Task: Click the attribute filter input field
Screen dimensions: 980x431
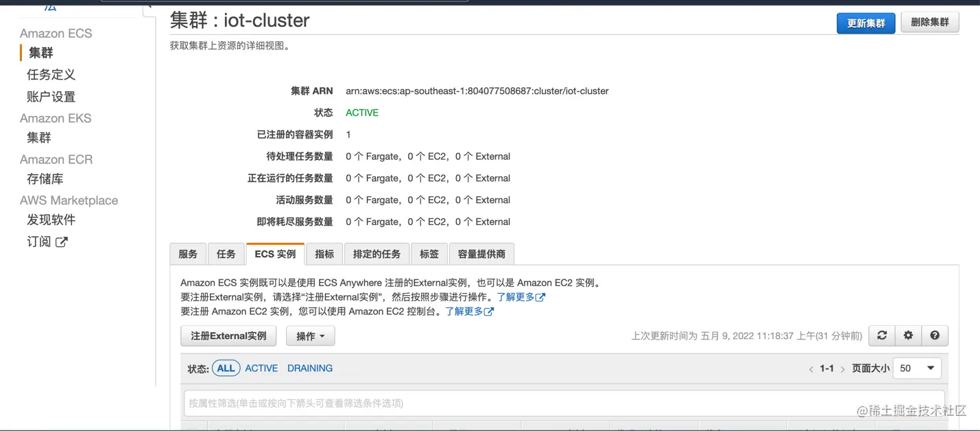Action: [564, 403]
